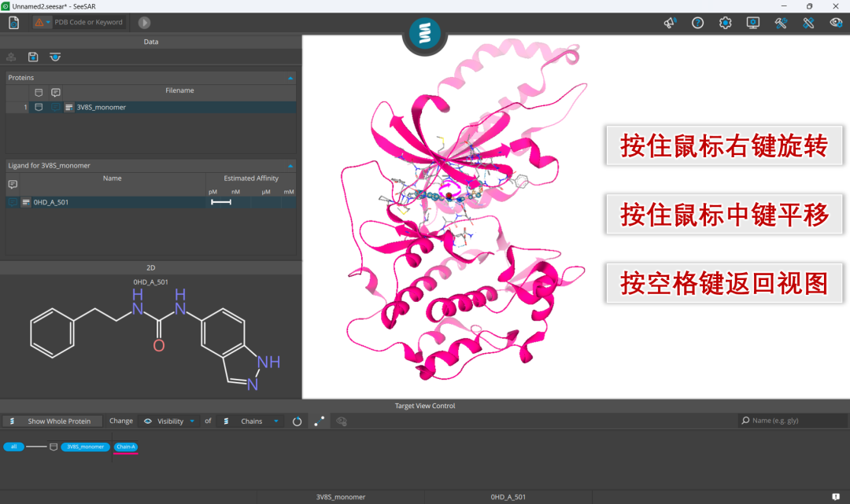
Task: Click the Target View Control header
Action: (425, 406)
